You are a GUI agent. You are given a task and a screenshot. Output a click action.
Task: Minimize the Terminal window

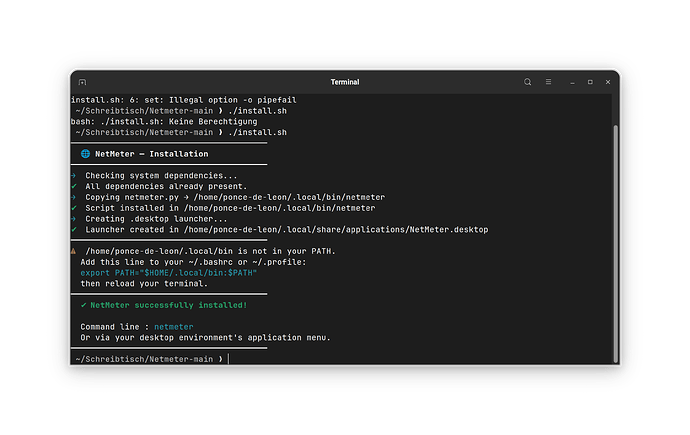[572, 82]
